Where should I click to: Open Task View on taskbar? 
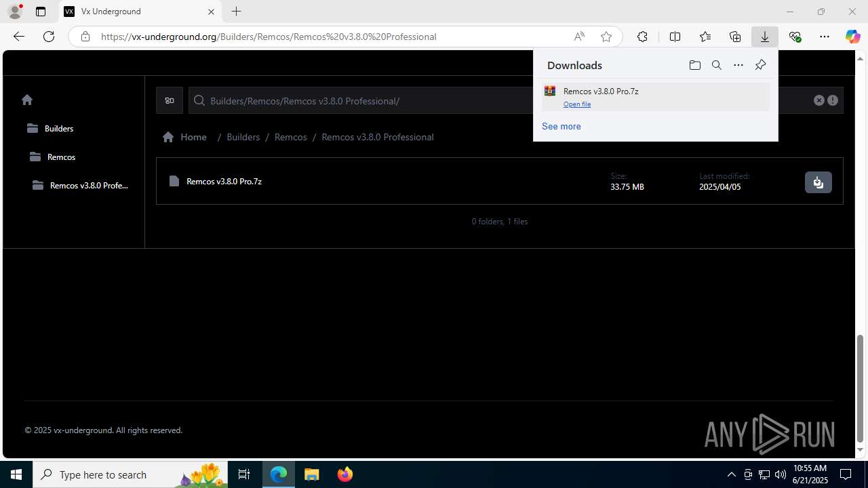click(244, 474)
